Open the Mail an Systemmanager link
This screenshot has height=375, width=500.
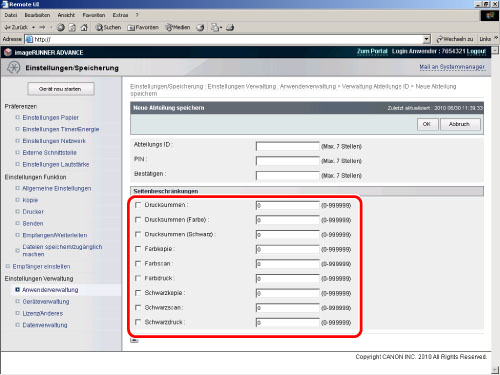tap(452, 67)
